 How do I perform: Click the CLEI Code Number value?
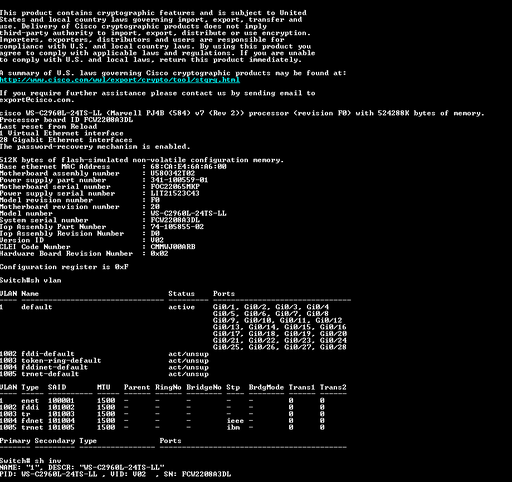(173, 247)
